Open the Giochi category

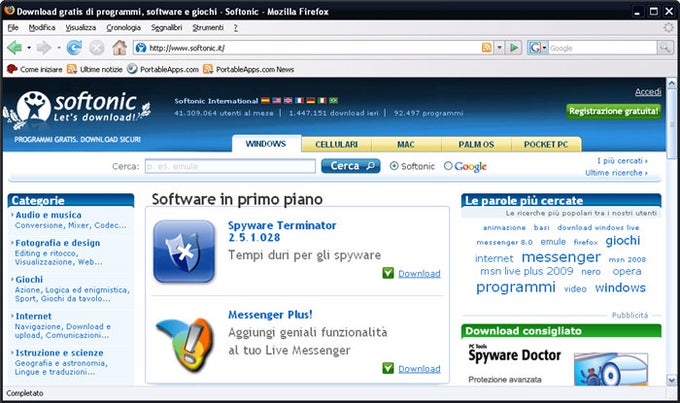pos(29,279)
